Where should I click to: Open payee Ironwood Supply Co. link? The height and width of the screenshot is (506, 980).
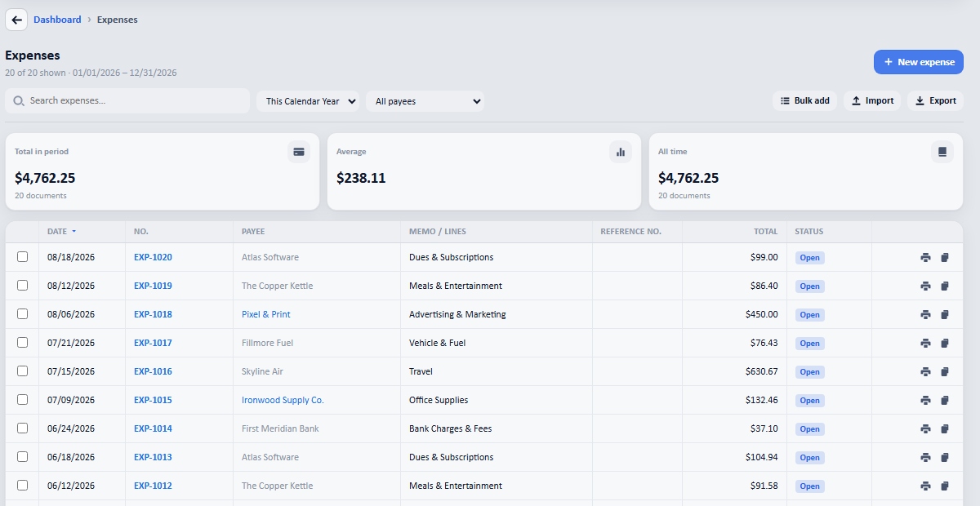pyautogui.click(x=283, y=401)
